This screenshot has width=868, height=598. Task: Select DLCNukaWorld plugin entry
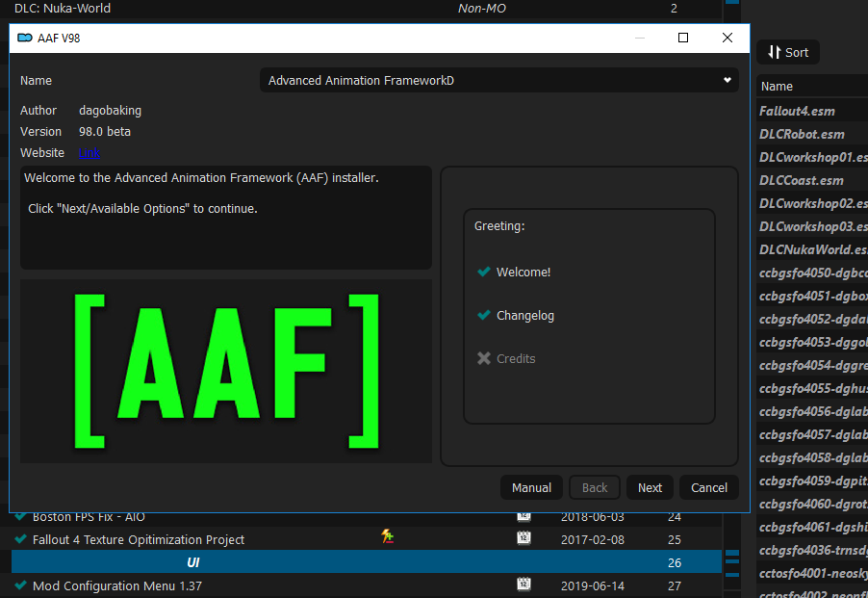coord(812,249)
